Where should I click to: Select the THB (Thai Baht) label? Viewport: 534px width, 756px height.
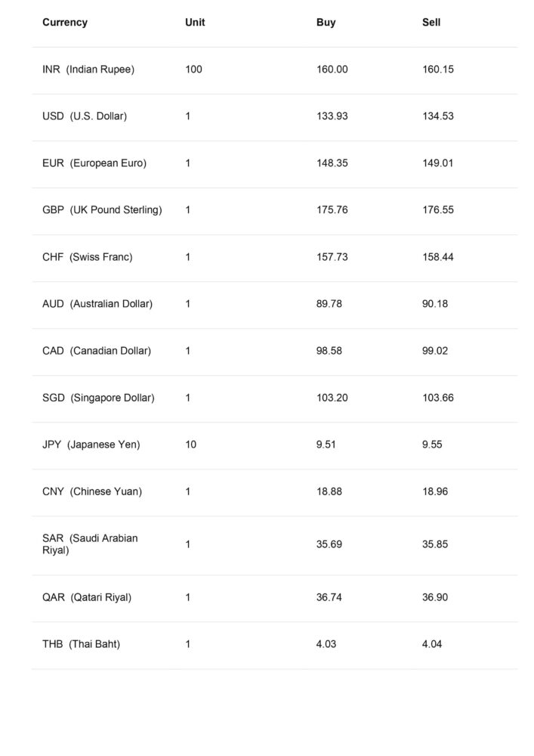tap(81, 644)
